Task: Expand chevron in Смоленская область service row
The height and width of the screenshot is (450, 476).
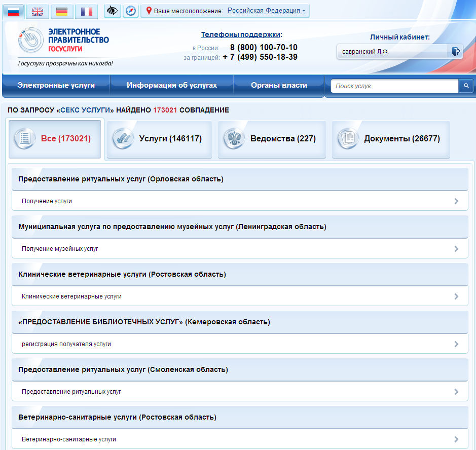Action: pos(456,392)
